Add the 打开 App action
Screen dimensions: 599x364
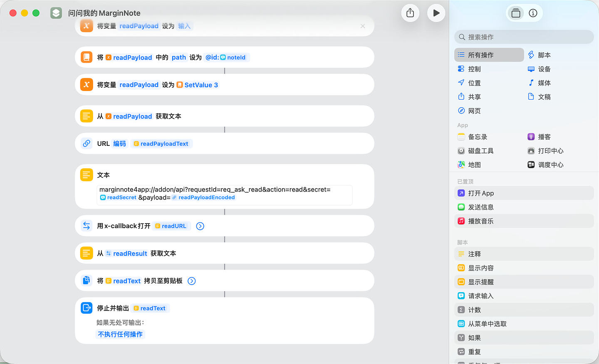(524, 193)
